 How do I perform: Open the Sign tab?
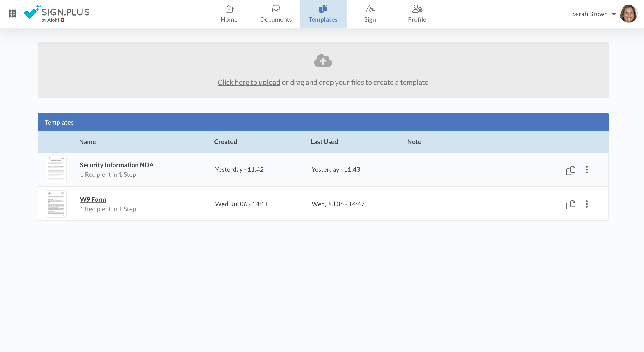[x=370, y=14]
